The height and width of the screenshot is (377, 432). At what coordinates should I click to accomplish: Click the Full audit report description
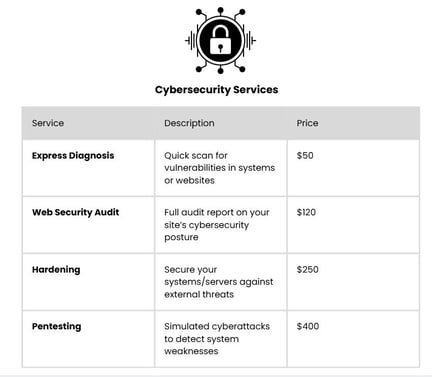coord(217,225)
